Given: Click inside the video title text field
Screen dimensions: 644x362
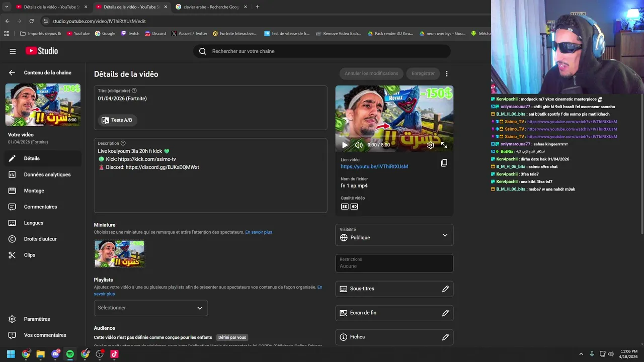Looking at the screenshot, I should point(210,99).
